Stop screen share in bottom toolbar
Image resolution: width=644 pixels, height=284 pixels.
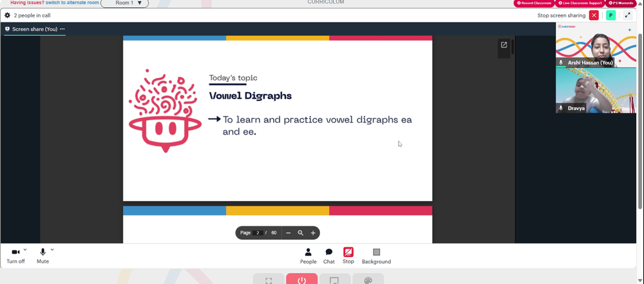[x=348, y=256]
